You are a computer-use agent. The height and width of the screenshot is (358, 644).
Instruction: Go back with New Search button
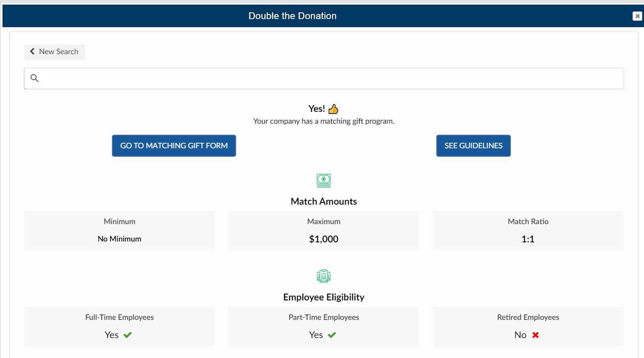tap(55, 52)
